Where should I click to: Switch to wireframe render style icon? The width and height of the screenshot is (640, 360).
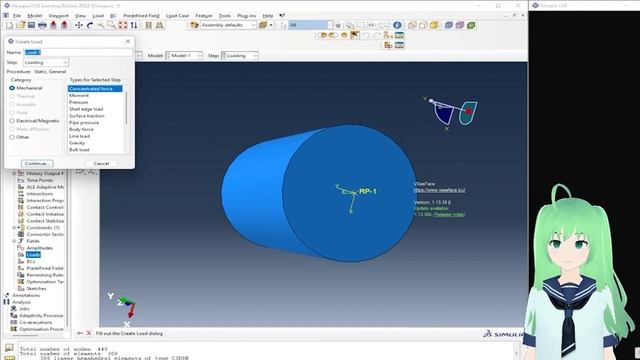pos(412,25)
